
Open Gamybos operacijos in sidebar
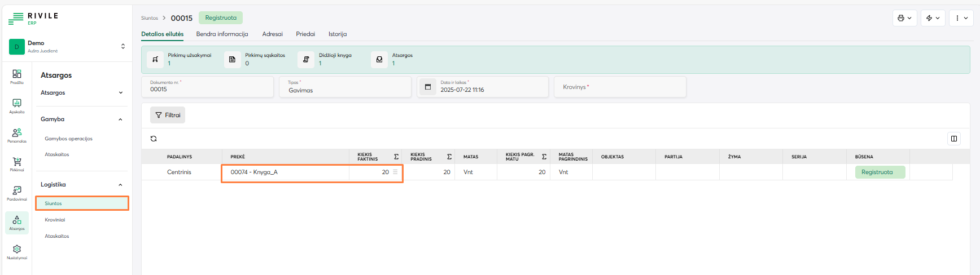click(x=69, y=139)
